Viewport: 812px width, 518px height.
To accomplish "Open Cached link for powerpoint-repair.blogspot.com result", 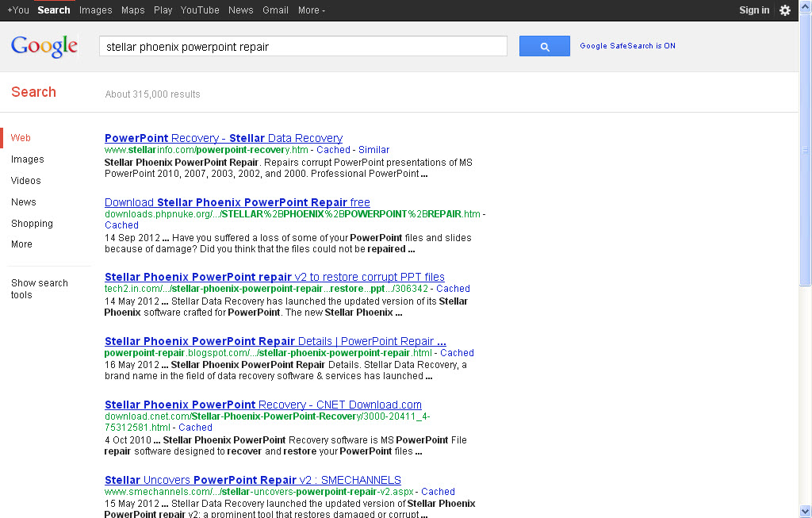I will (457, 353).
